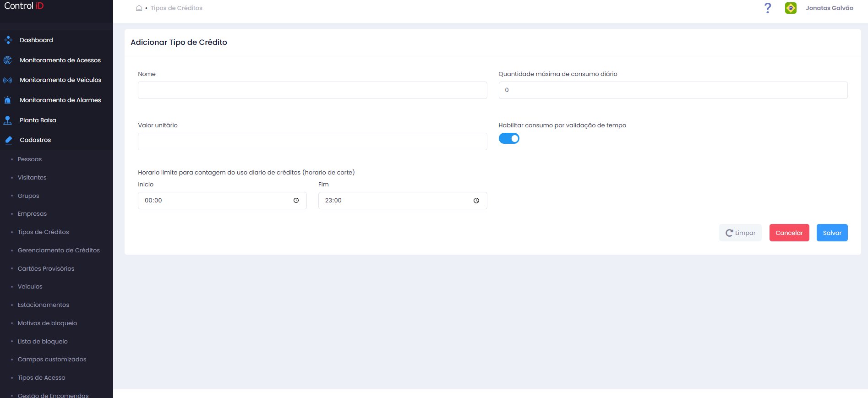Click the Monitoramento de Alarmes siren icon

(x=8, y=100)
